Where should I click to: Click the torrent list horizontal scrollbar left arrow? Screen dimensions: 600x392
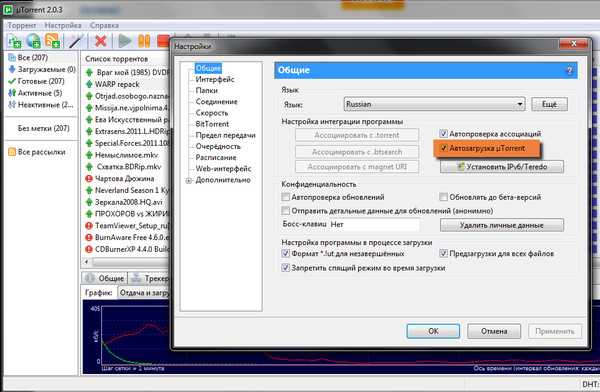coord(87,262)
